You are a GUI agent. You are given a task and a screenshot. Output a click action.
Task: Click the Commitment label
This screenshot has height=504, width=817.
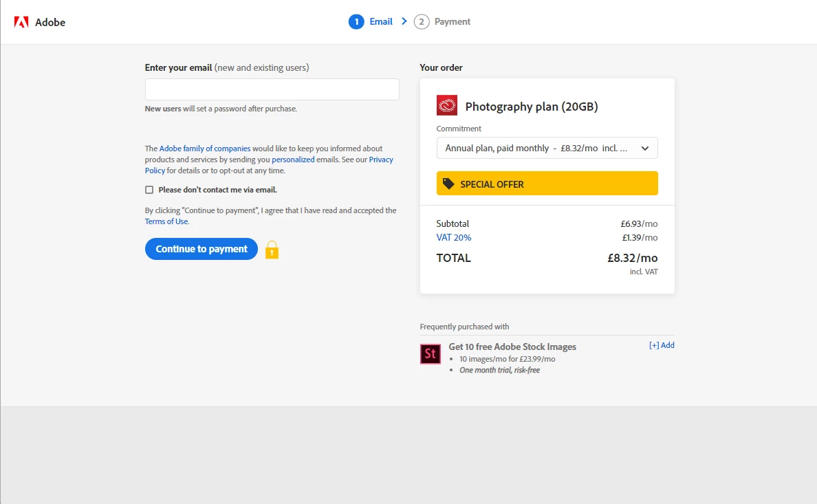click(459, 129)
